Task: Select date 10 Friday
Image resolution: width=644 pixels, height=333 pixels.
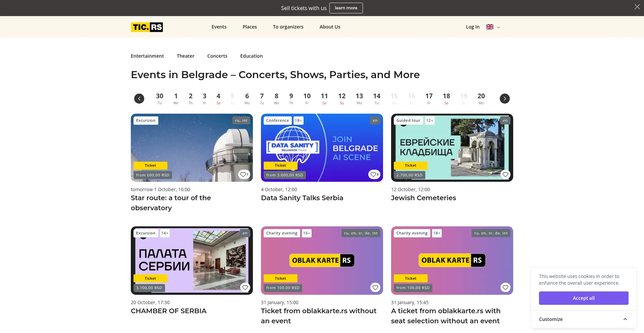Action: click(x=307, y=99)
